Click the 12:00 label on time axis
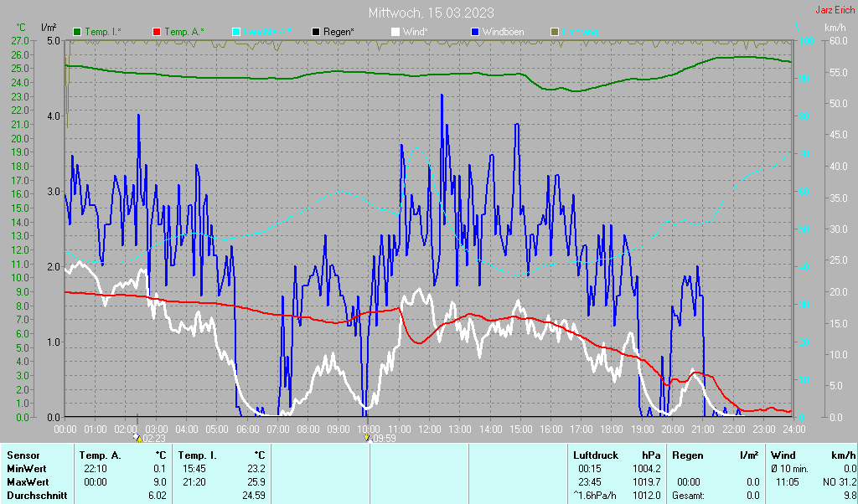This screenshot has height=504, width=858. pyautogui.click(x=430, y=429)
